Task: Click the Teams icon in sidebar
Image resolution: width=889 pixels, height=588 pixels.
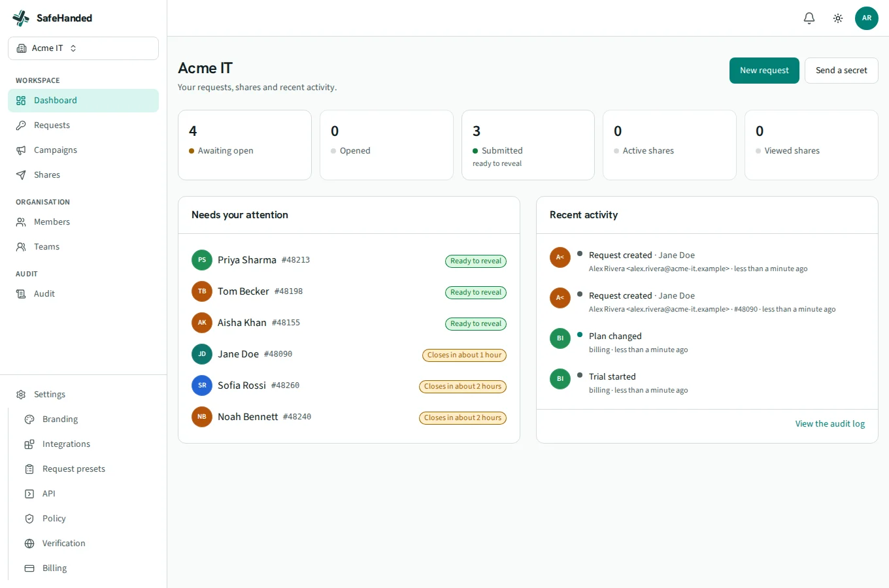Action: pos(21,247)
